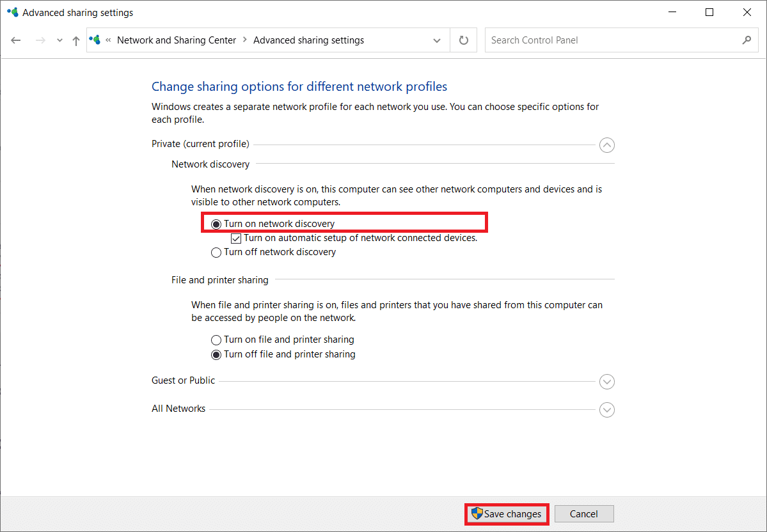This screenshot has width=767, height=532.
Task: Click Advanced sharing settings breadcrumb
Action: (x=309, y=40)
